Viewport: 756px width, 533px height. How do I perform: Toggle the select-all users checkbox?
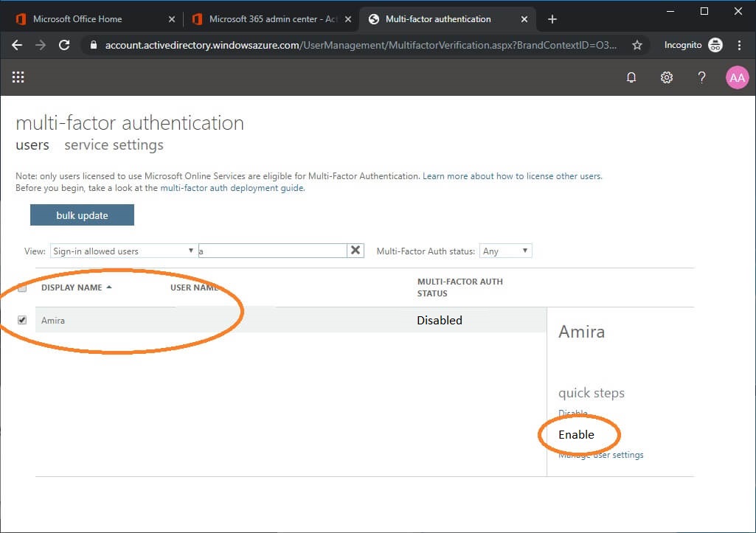pos(22,288)
